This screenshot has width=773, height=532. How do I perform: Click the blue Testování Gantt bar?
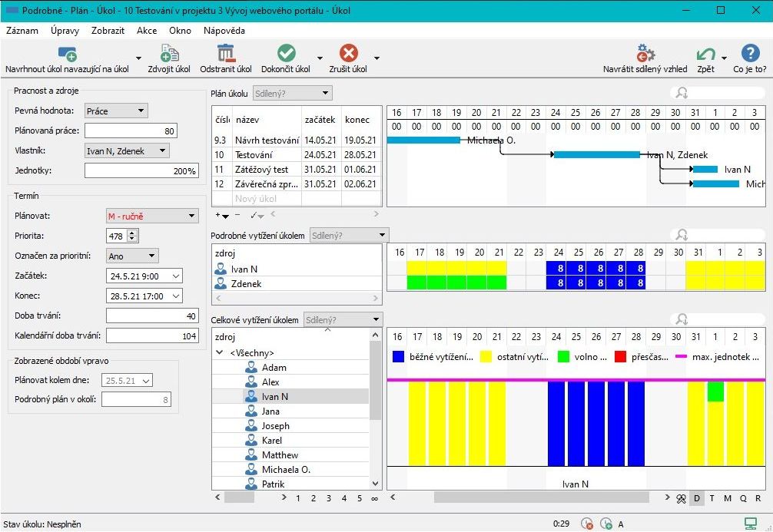click(597, 154)
